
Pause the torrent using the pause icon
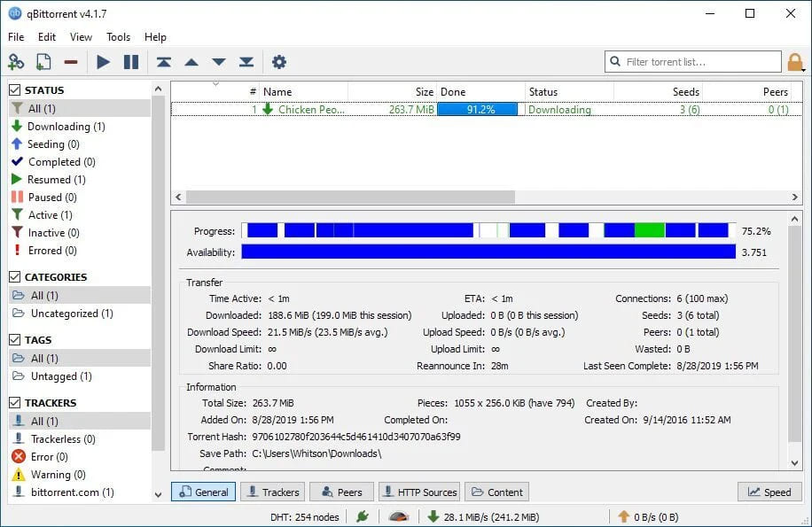131,62
